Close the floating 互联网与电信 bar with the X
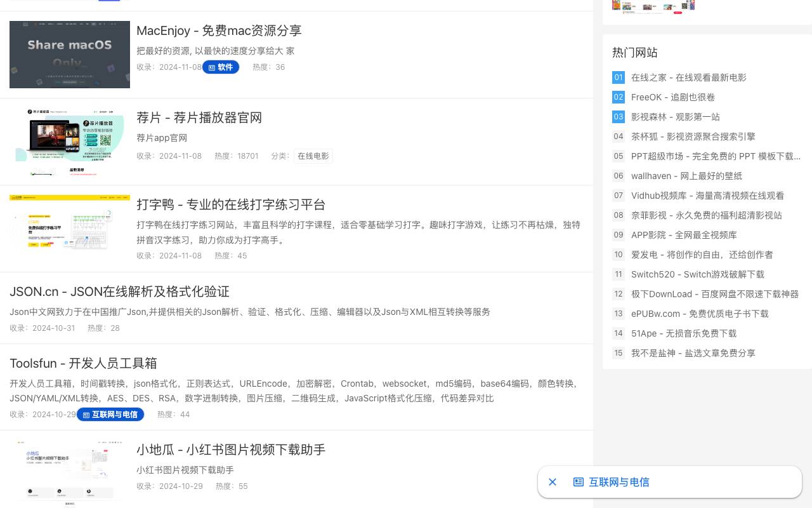This screenshot has width=812, height=508. (x=553, y=482)
